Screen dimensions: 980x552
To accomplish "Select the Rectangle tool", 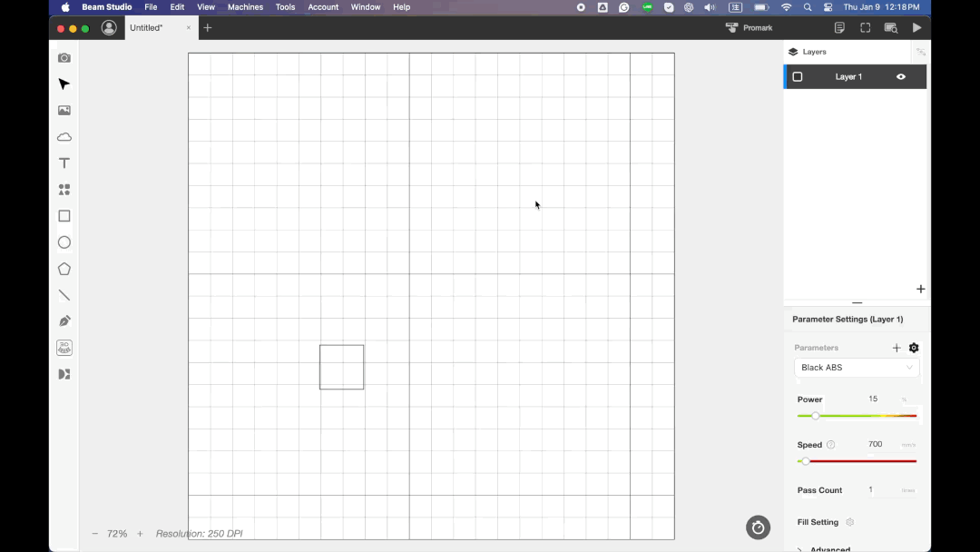I will 64,216.
